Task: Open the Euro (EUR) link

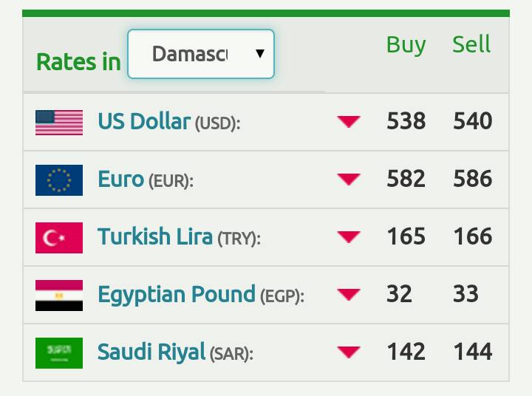Action: (146, 180)
